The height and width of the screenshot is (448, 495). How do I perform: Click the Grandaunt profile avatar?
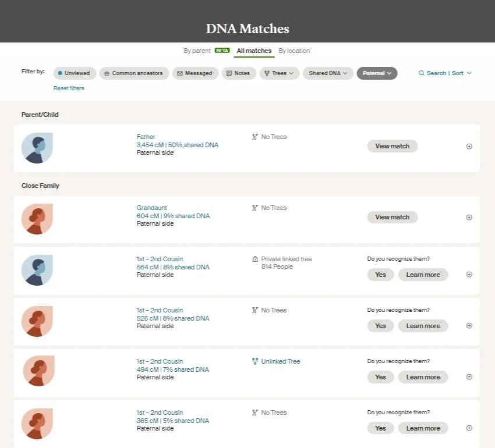(x=37, y=219)
